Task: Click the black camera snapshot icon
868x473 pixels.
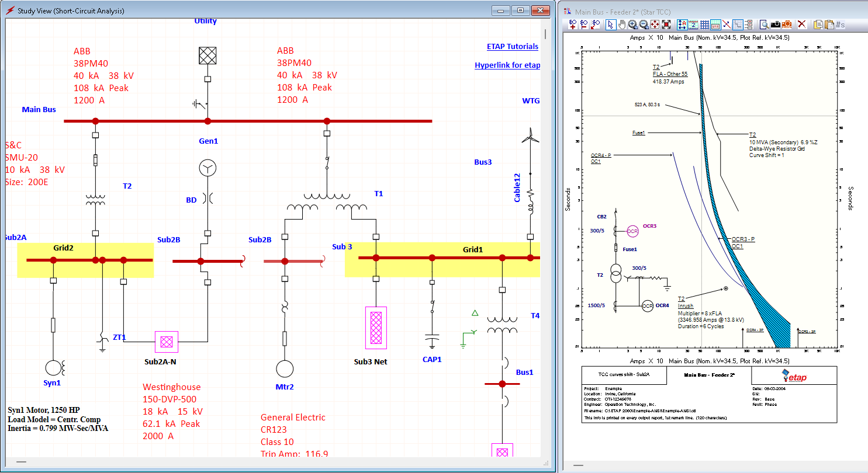Action: coord(776,25)
